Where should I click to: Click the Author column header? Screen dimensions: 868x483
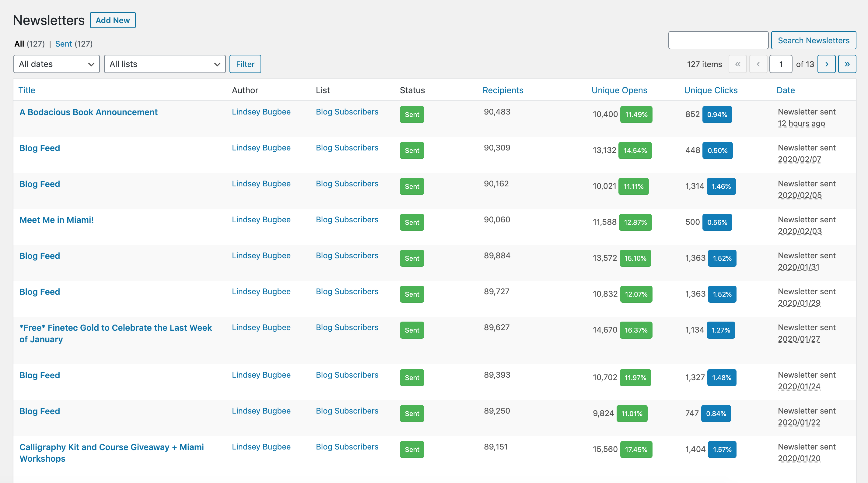[245, 90]
